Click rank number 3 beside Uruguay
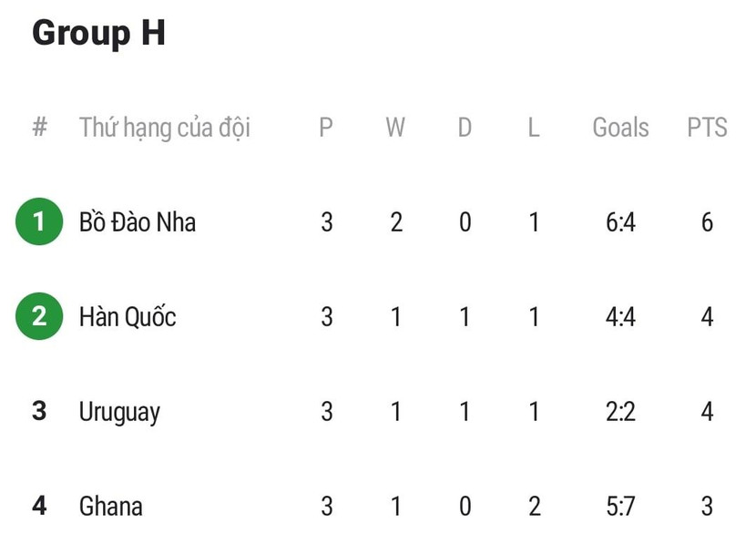 (x=39, y=412)
